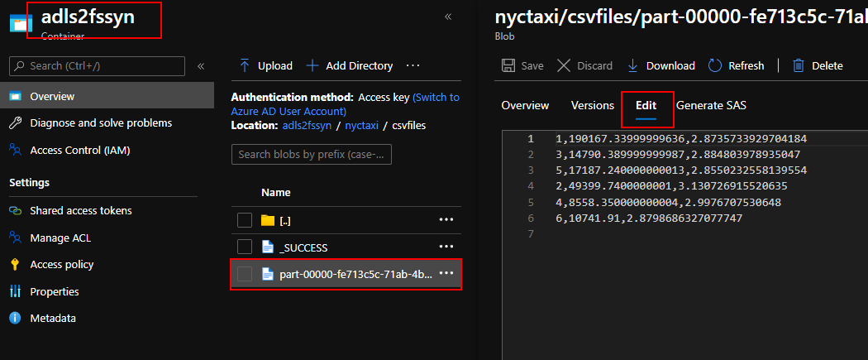The width and height of the screenshot is (868, 360).
Task: Click editor line 5 starting with 4,8558
Action: coord(668,202)
